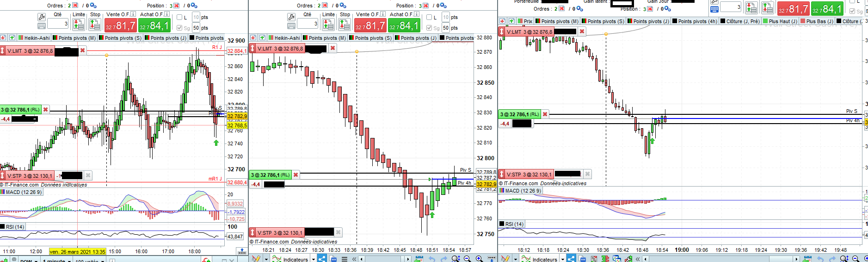The height and width of the screenshot is (262, 868).
Task: Click keyboard icon in middle chart
Action: [x=291, y=26]
